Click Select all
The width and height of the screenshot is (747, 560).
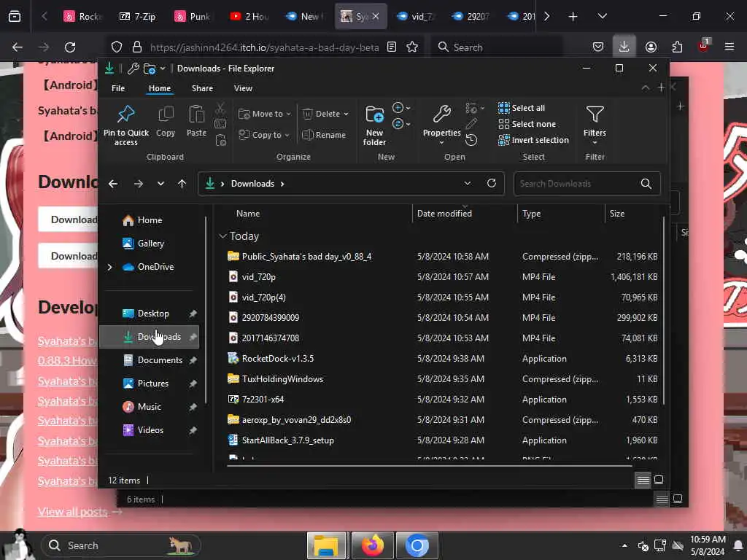tap(522, 108)
